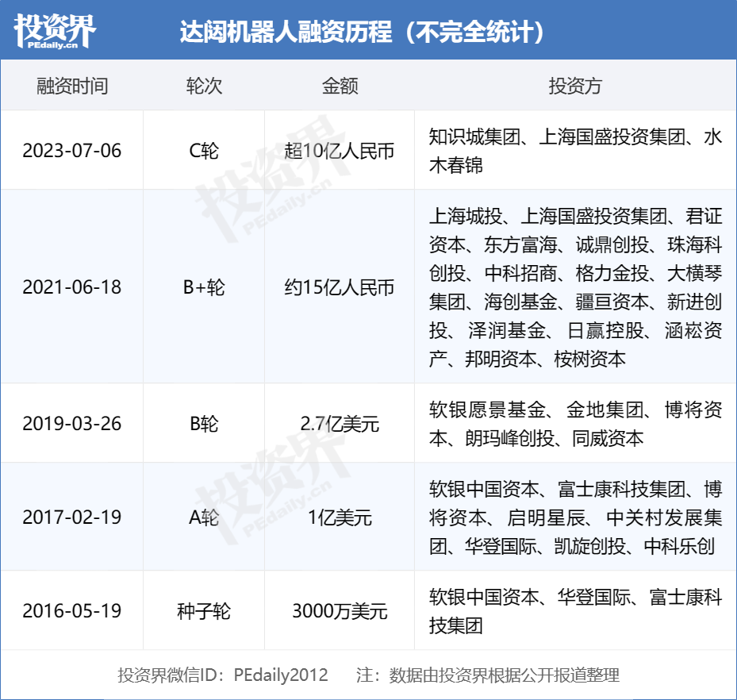Select the date 2019-03-26
The image size is (737, 700).
tap(72, 424)
